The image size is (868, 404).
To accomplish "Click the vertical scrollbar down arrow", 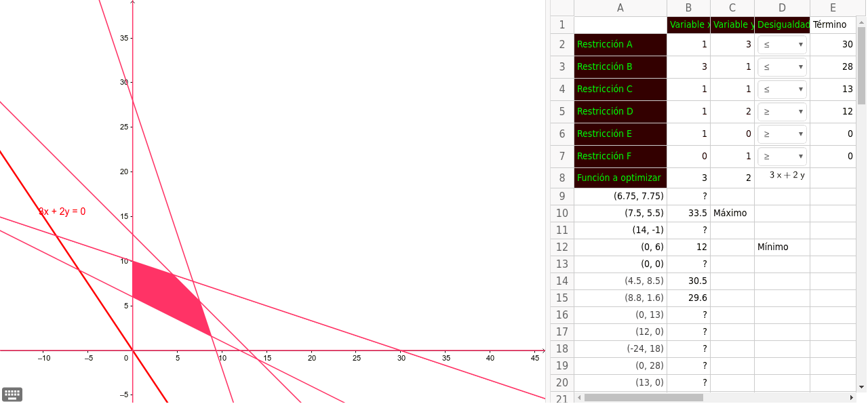I will [862, 387].
